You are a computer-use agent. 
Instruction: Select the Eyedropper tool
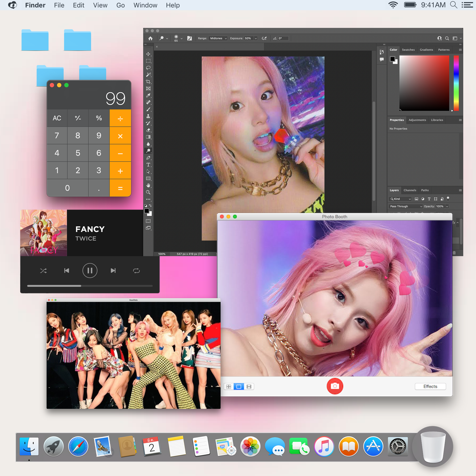[x=148, y=95]
